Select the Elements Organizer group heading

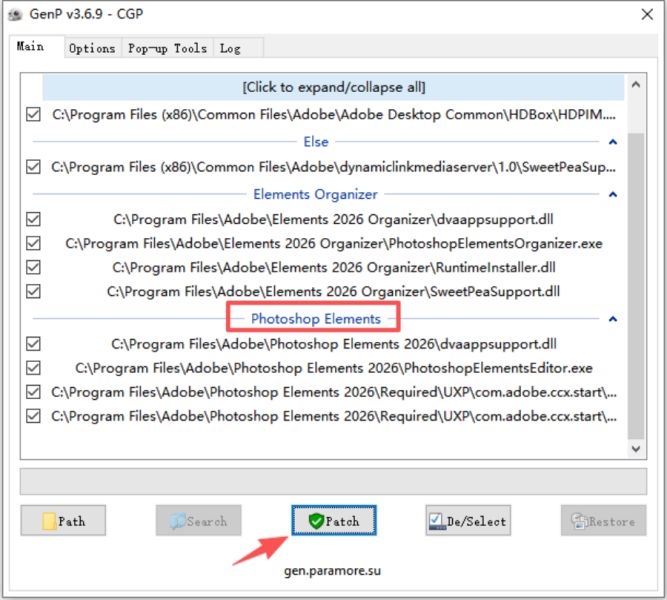click(315, 194)
